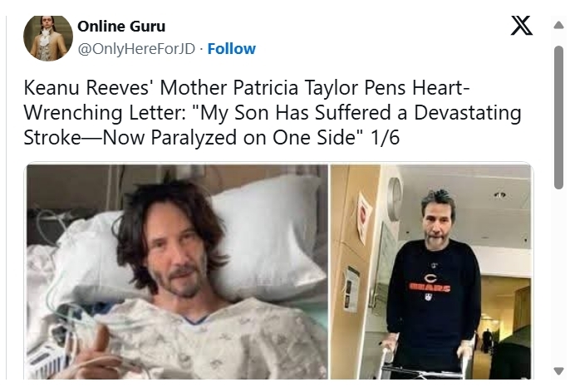
Task: Click the 1/6 thread counter in the tweet
Action: click(x=385, y=137)
